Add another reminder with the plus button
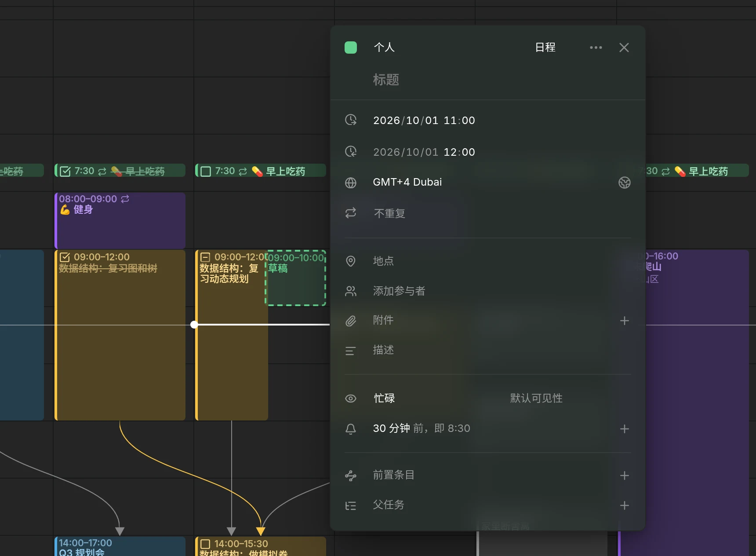This screenshot has height=556, width=756. point(625,429)
